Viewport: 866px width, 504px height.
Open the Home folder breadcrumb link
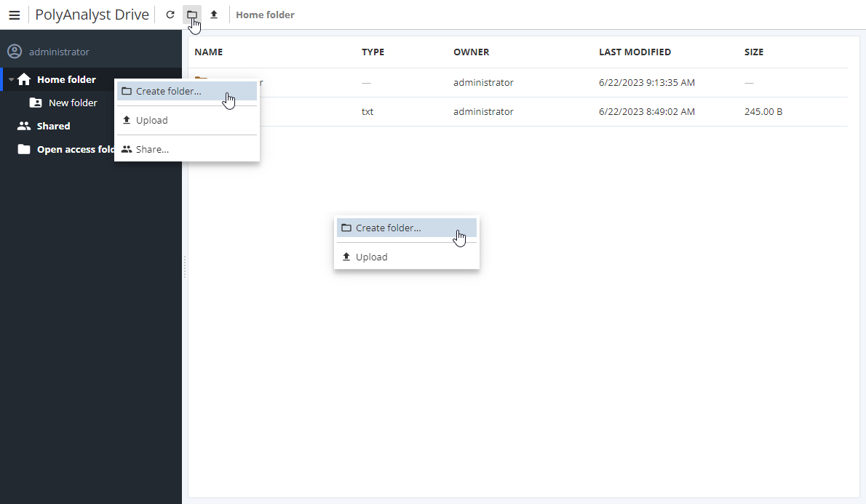point(265,14)
